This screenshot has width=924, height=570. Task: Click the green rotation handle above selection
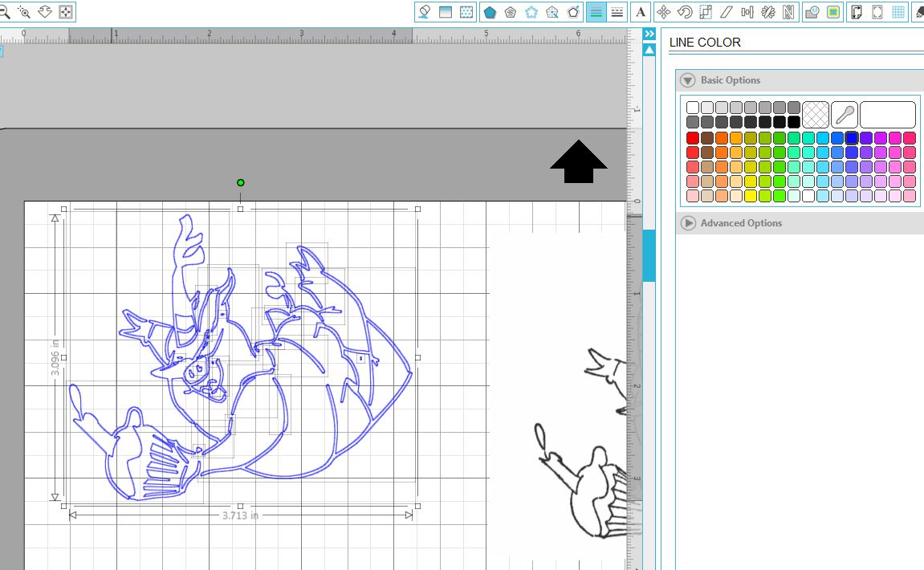point(240,183)
